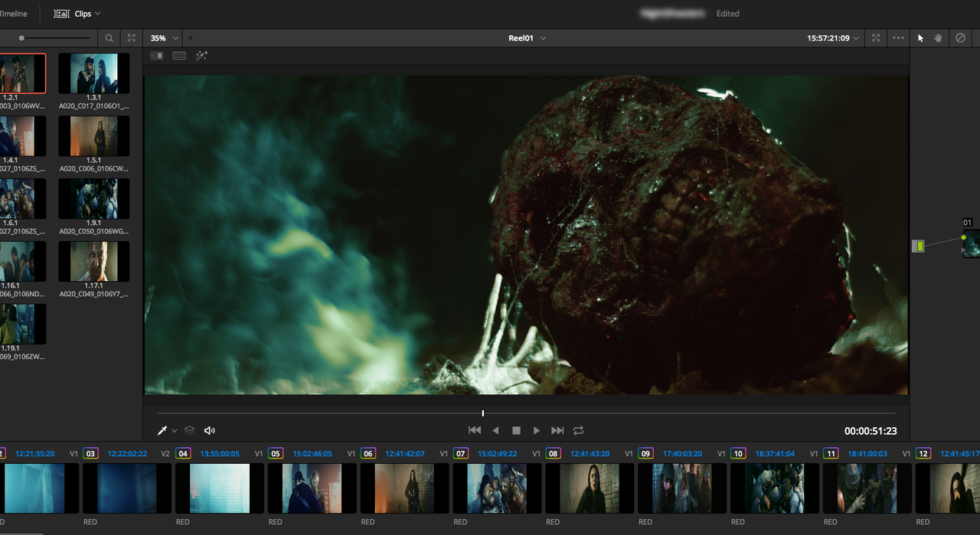Select the qualifier eyedropper tool
The height and width of the screenshot is (535, 980).
(162, 431)
